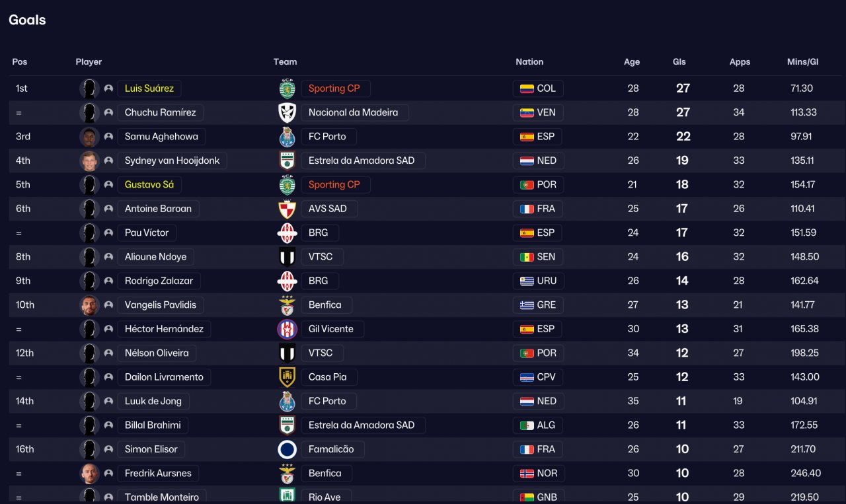Sort the table by the Gls column header
The width and height of the screenshot is (846, 504).
pyautogui.click(x=679, y=62)
